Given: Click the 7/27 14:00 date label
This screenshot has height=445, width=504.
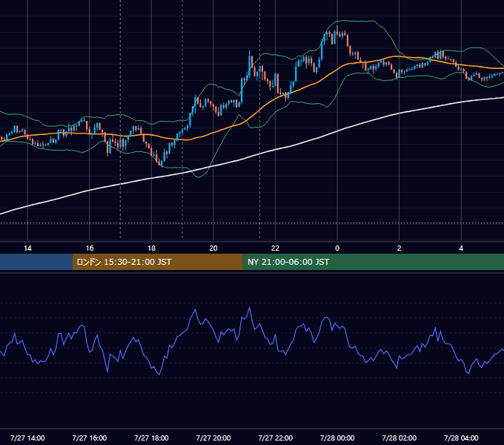Looking at the screenshot, I should click(x=27, y=438).
